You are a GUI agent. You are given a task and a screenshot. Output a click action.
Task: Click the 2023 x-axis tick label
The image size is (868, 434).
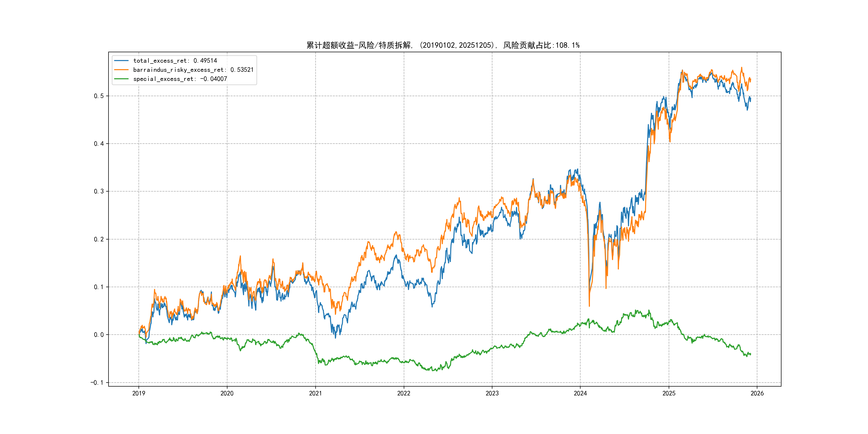click(x=492, y=393)
